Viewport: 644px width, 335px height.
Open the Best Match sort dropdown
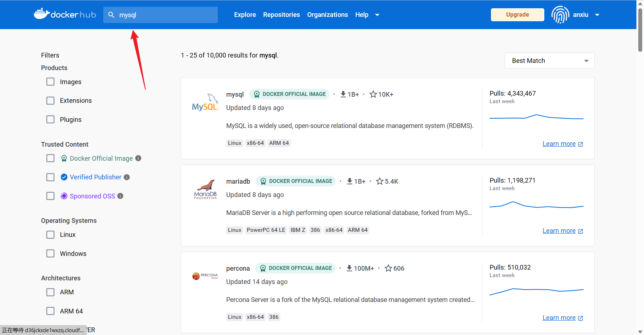tap(549, 61)
